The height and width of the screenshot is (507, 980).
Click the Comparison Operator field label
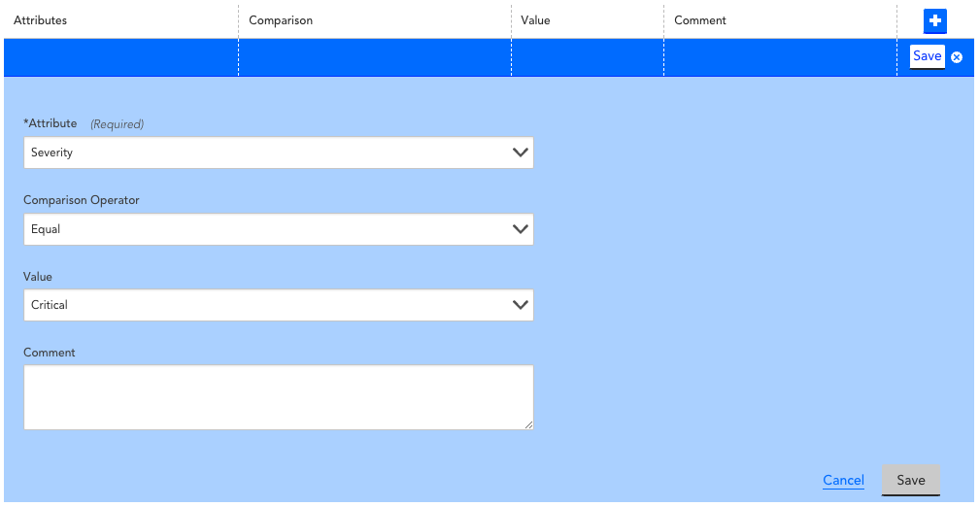click(x=82, y=200)
